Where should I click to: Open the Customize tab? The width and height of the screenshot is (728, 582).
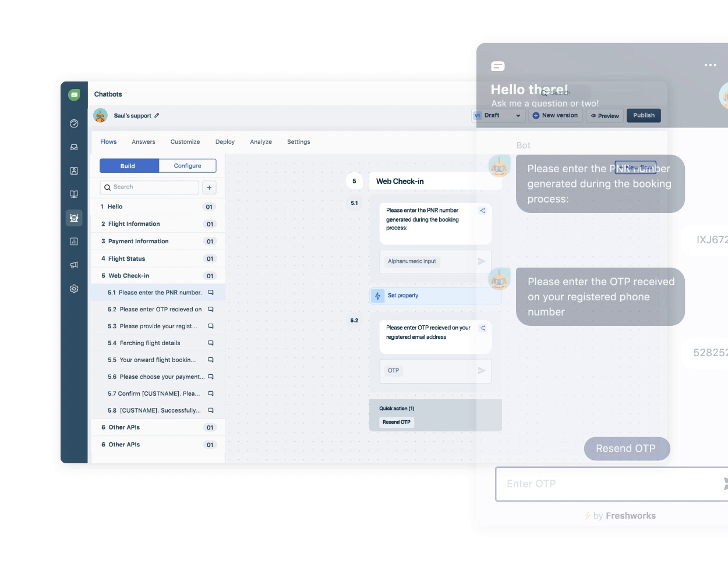pyautogui.click(x=185, y=142)
